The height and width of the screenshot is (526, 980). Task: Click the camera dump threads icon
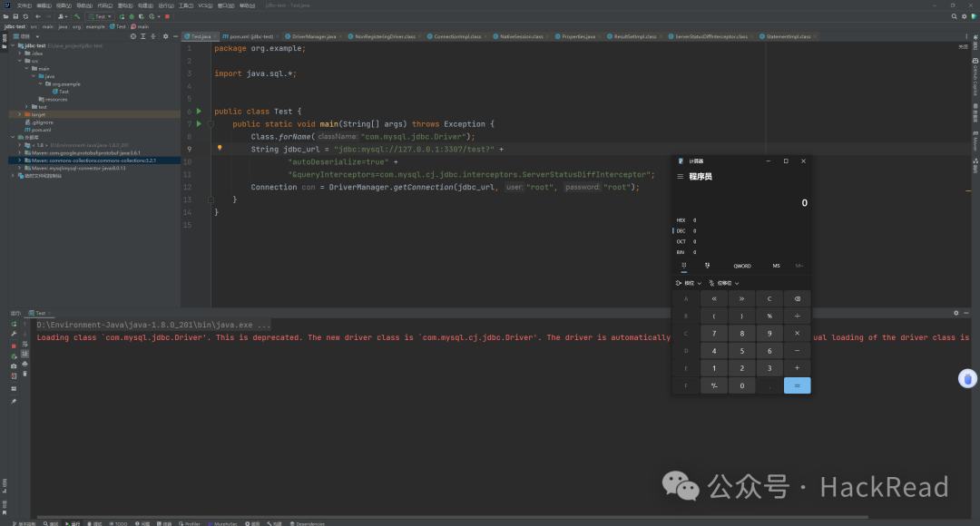click(x=14, y=366)
